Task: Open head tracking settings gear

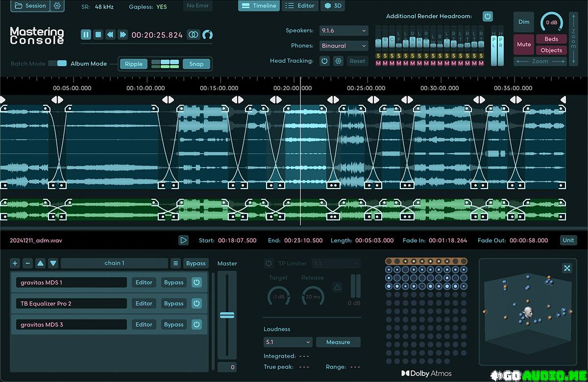Action: point(338,61)
